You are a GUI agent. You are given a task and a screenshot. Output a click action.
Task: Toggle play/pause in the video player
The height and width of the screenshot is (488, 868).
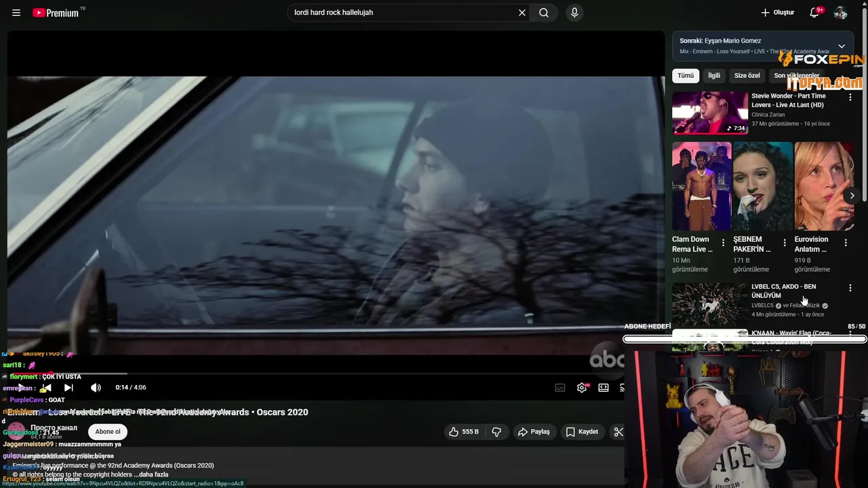(x=22, y=388)
